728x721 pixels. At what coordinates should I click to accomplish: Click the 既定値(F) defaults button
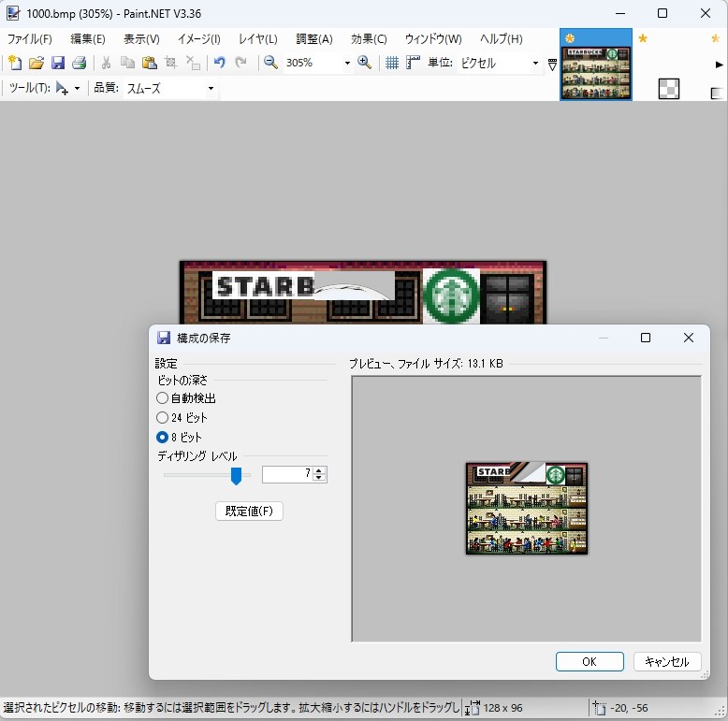[249, 512]
